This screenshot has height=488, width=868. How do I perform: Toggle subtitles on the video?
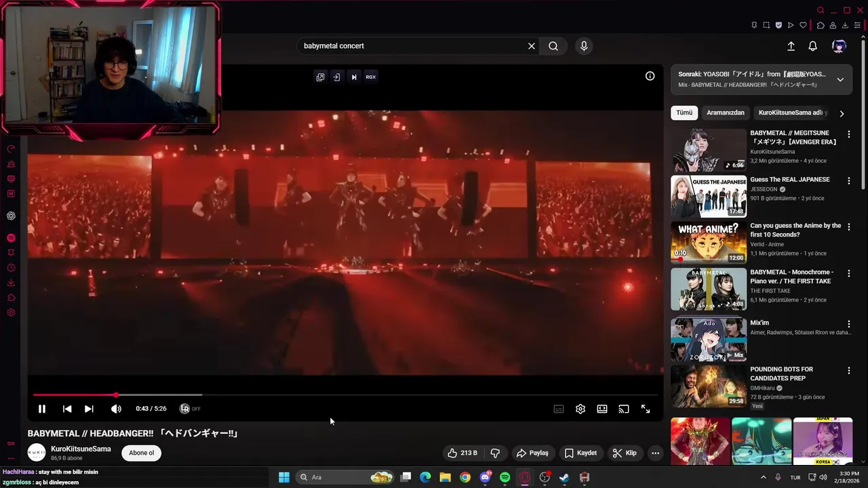click(x=559, y=409)
